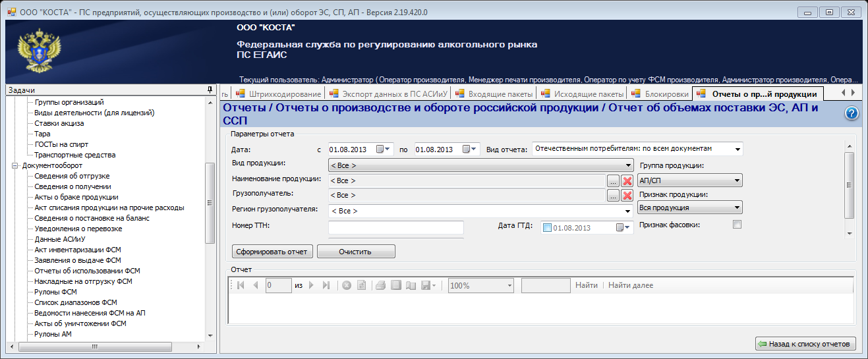
Task: Open the report zoom 100% dropdown
Action: tap(509, 286)
